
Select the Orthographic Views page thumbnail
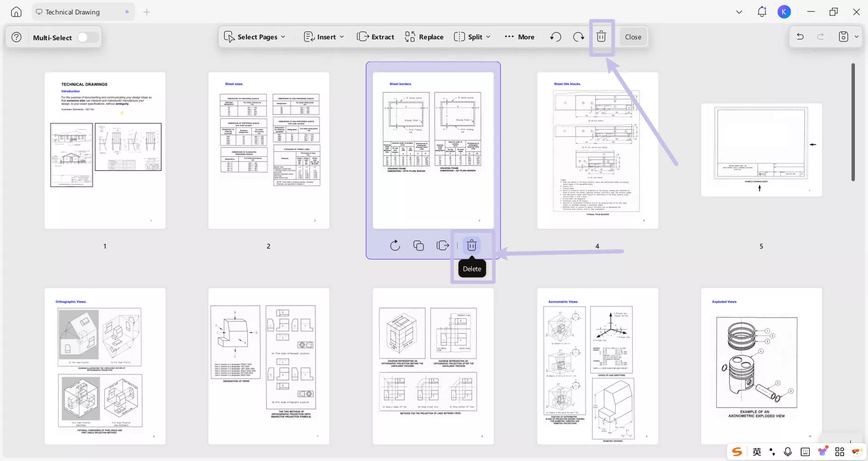[105, 366]
